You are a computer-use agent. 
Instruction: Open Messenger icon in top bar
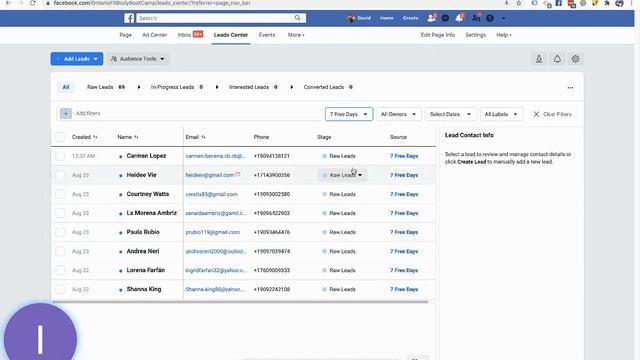pos(445,18)
